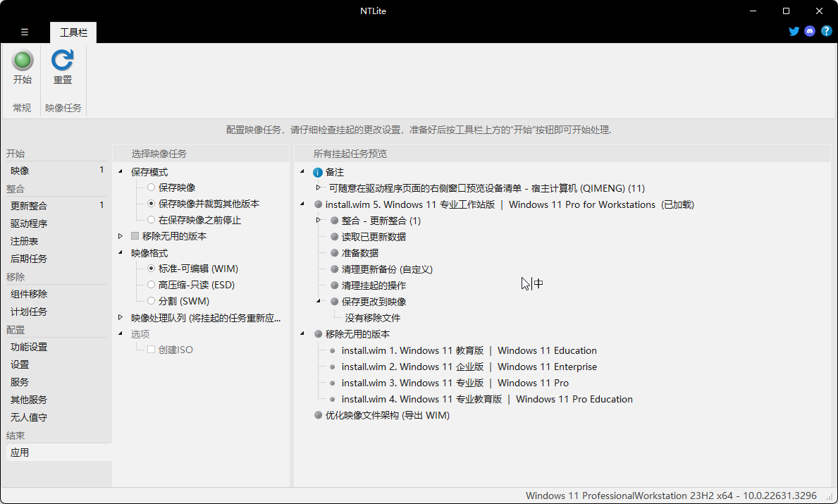Collapse the 保存模式 tree section
The image size is (838, 504).
pos(121,171)
